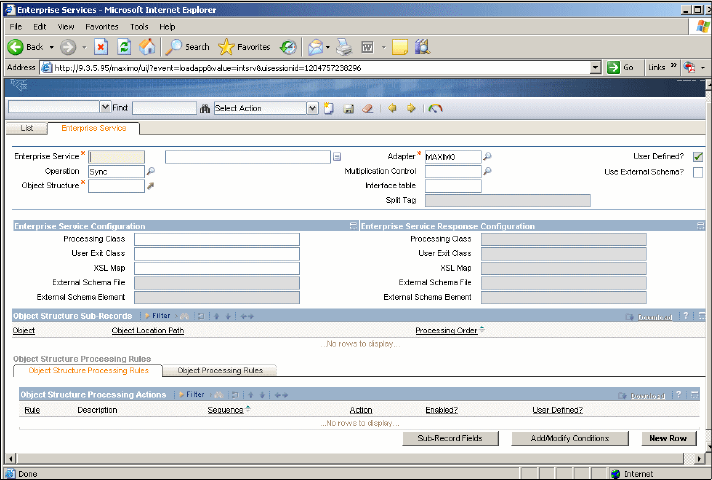The image size is (712, 480).
Task: Toggle the User Defined checkbox
Action: click(x=698, y=157)
